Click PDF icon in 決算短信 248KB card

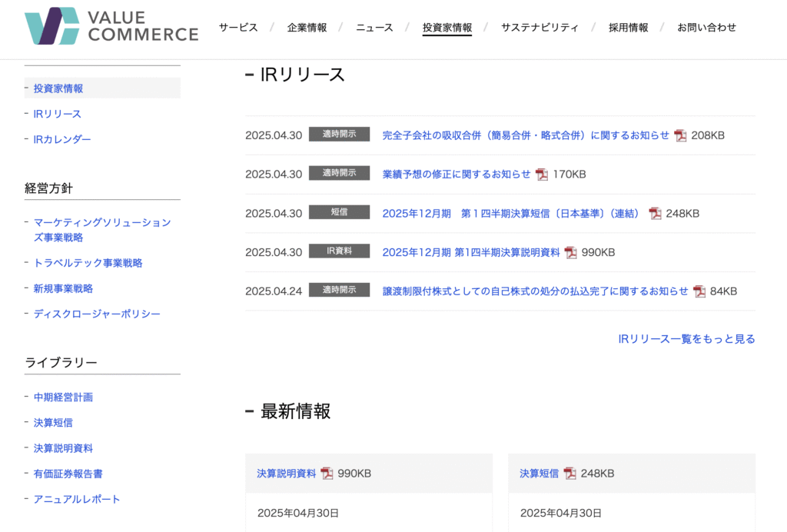coord(569,474)
